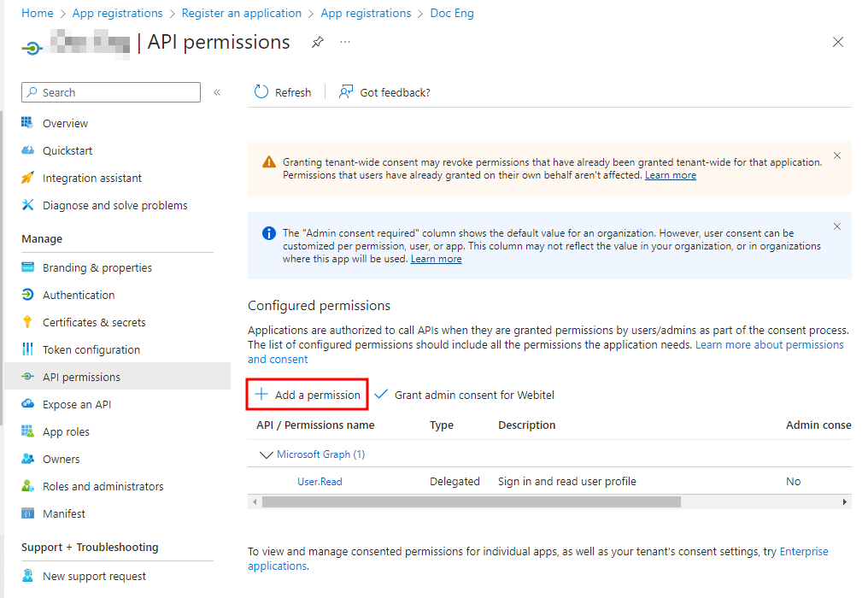Click the Expose an API cloud icon
Viewport: 868px width, 598px height.
[x=27, y=403]
